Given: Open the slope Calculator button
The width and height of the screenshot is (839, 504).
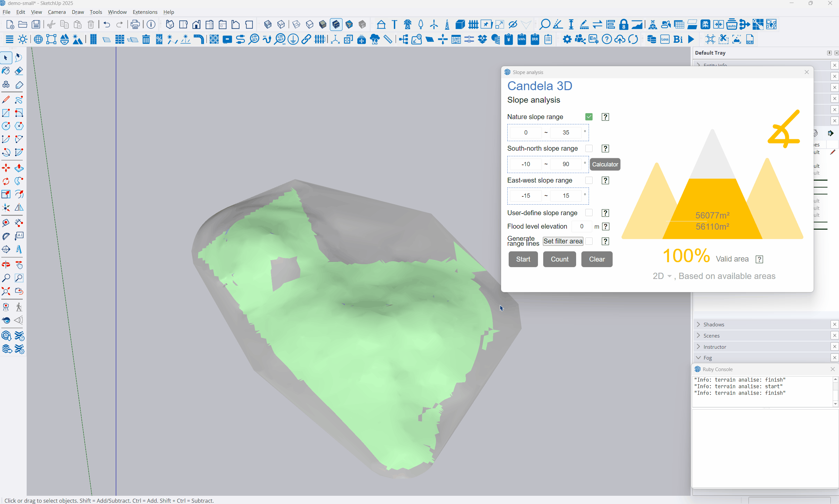Looking at the screenshot, I should [605, 164].
